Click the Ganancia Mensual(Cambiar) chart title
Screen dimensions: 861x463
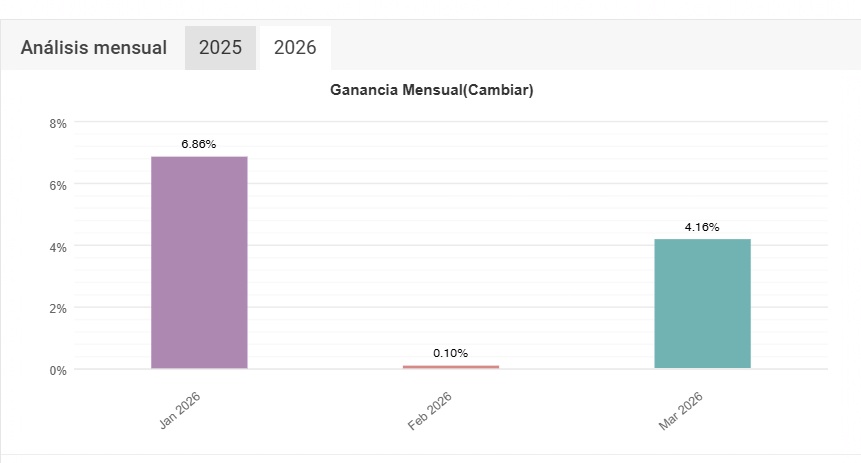click(431, 91)
